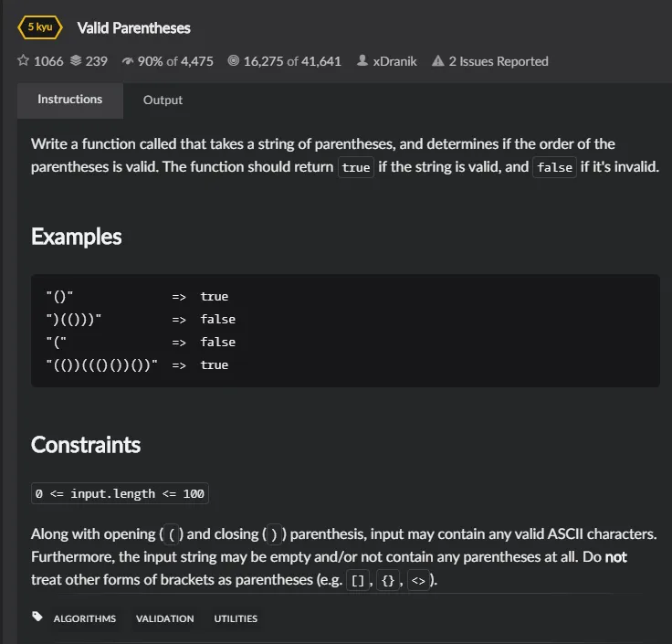Click the satisfaction gauge icon beside 90%
Screen dimensions: 672x644
click(x=127, y=61)
